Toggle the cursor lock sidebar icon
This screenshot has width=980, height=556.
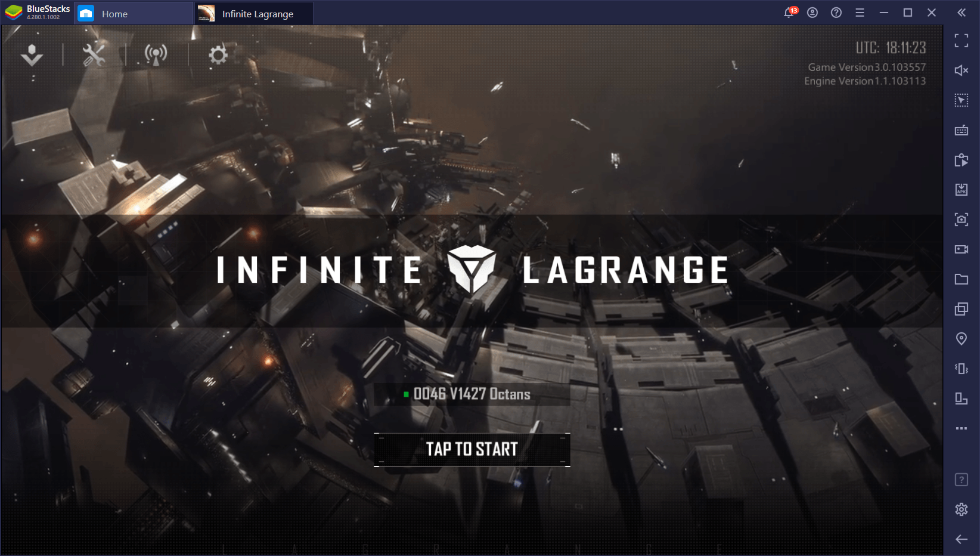[x=962, y=100]
